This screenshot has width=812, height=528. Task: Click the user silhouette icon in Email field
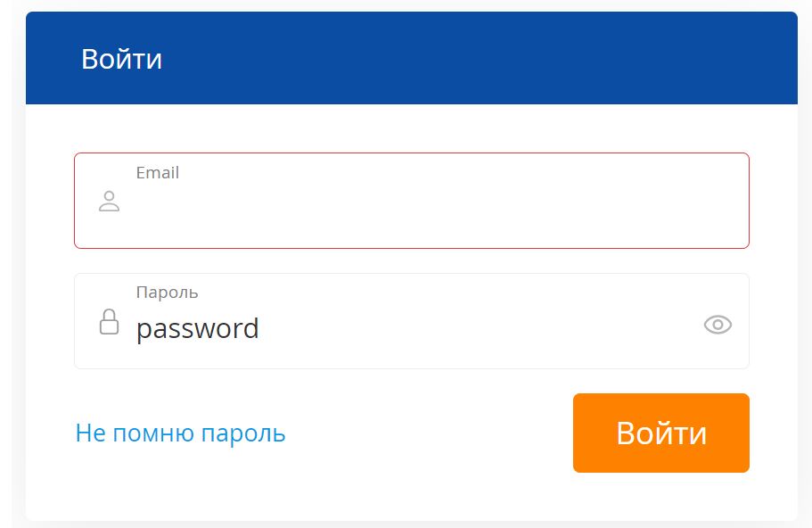(110, 201)
